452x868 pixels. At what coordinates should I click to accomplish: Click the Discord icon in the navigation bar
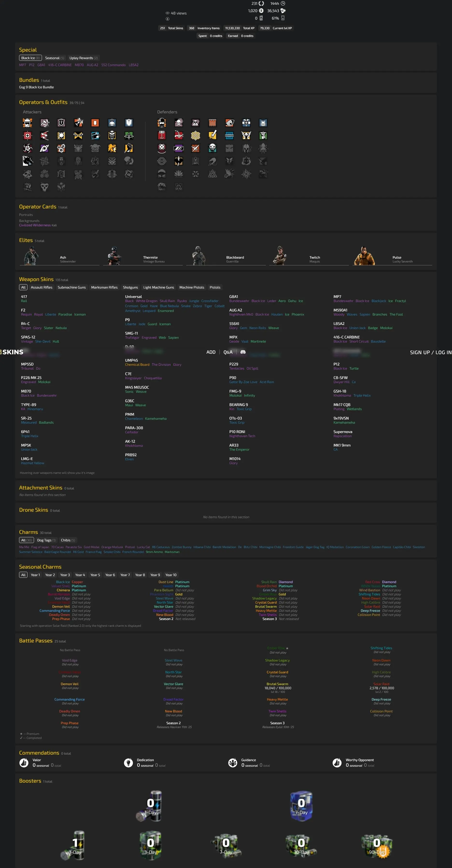243,352
